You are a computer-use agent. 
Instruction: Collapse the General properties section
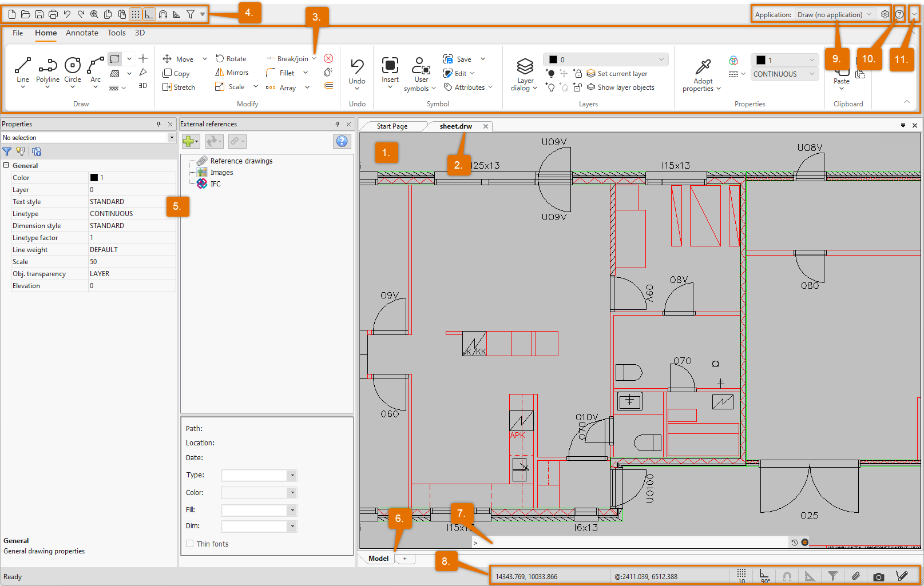tap(6, 165)
